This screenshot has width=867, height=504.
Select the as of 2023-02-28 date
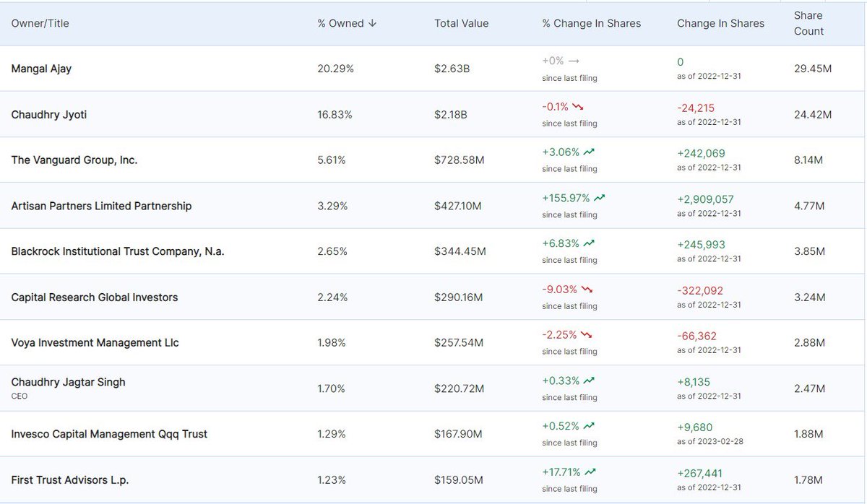(709, 442)
